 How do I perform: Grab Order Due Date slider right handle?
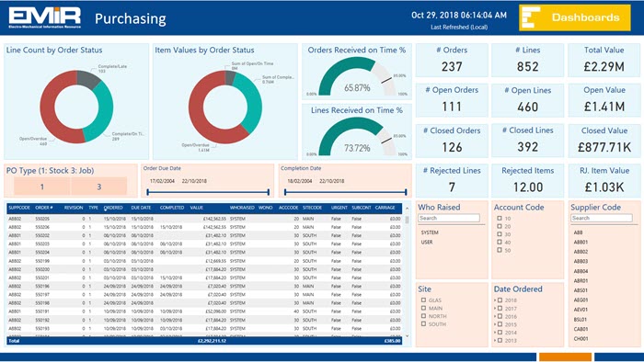[269, 192]
